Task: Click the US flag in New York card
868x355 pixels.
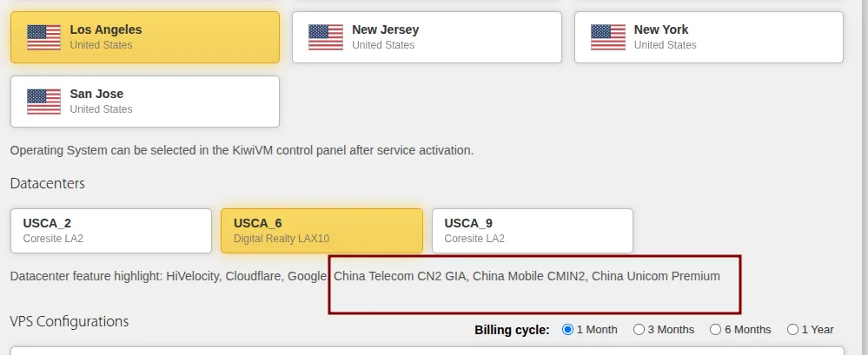Action: [x=608, y=37]
